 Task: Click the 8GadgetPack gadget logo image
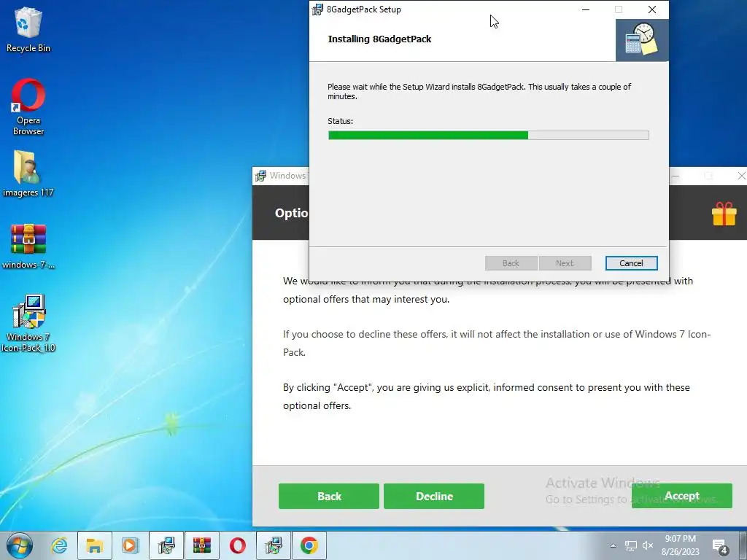click(642, 40)
